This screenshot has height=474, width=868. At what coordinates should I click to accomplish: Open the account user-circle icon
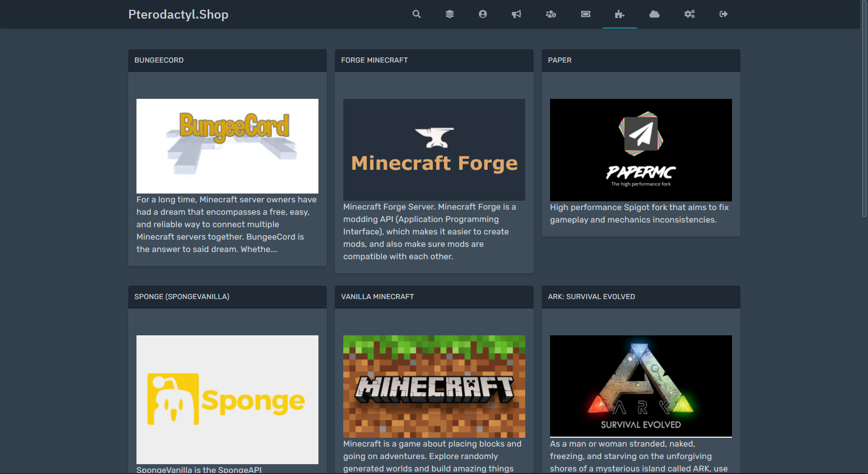coord(482,14)
